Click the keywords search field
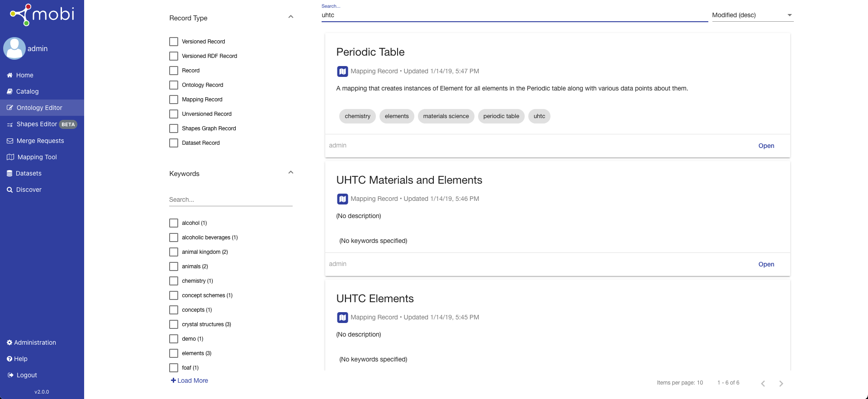The image size is (868, 399). pos(231,199)
